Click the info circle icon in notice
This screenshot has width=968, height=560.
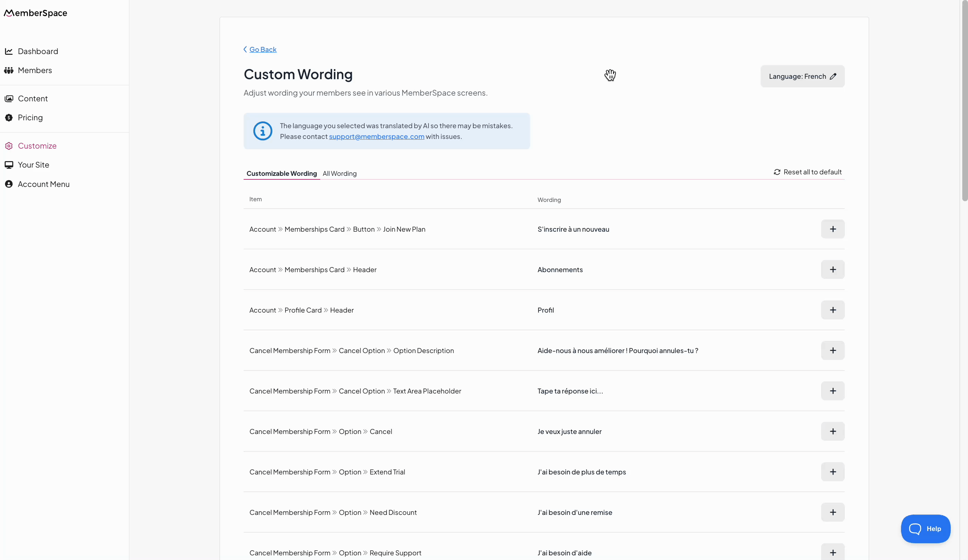click(263, 131)
